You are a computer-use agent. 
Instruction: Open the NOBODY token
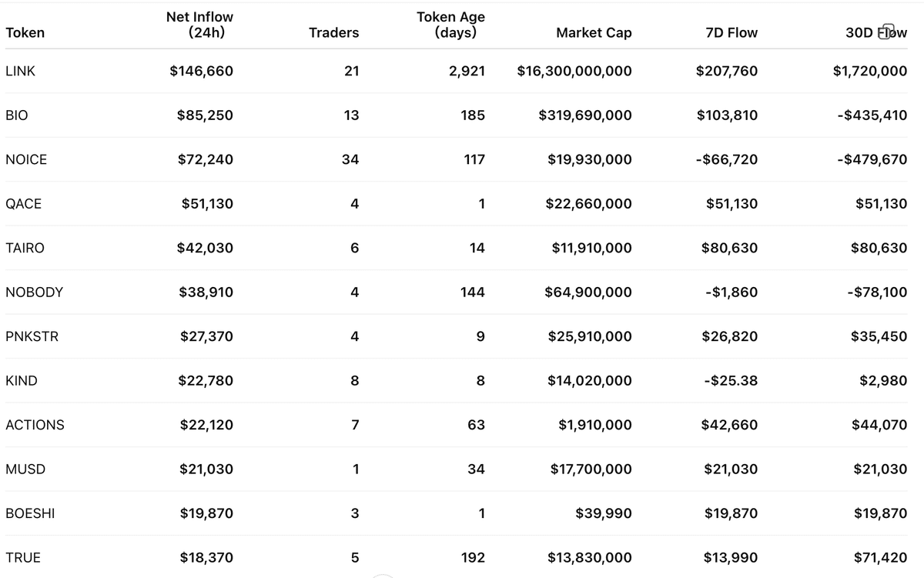click(34, 292)
